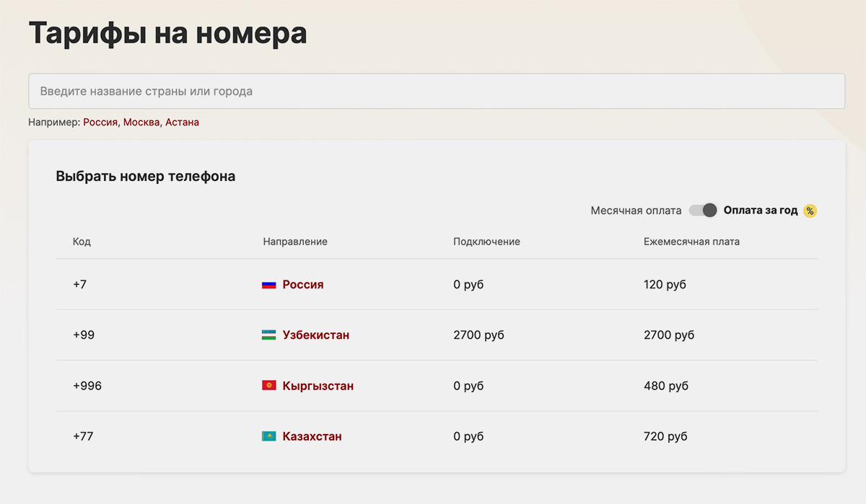Open the Кыргызстан tariff link
This screenshot has height=504, width=866.
coord(318,386)
